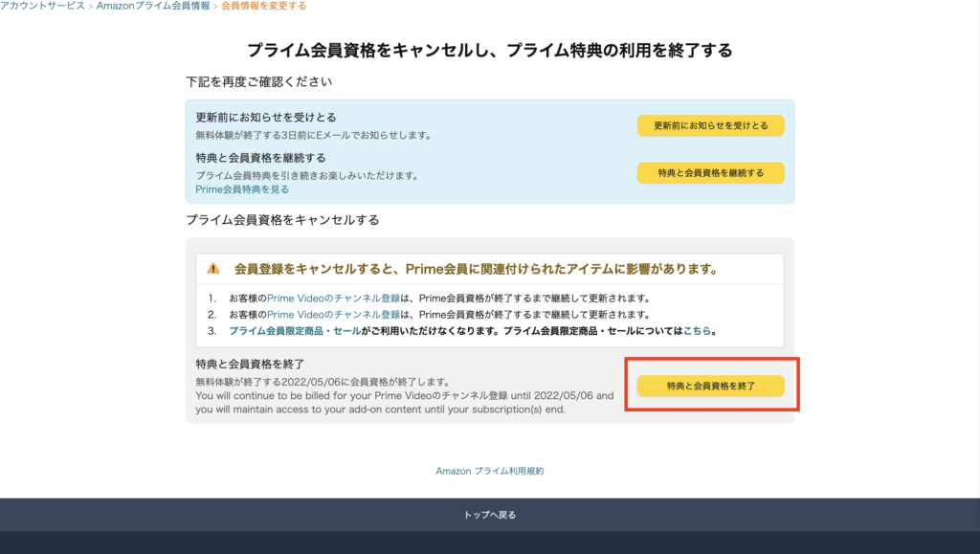Image resolution: width=980 pixels, height=554 pixels.
Task: Click トップへ戻る footer bar
Action: (490, 515)
